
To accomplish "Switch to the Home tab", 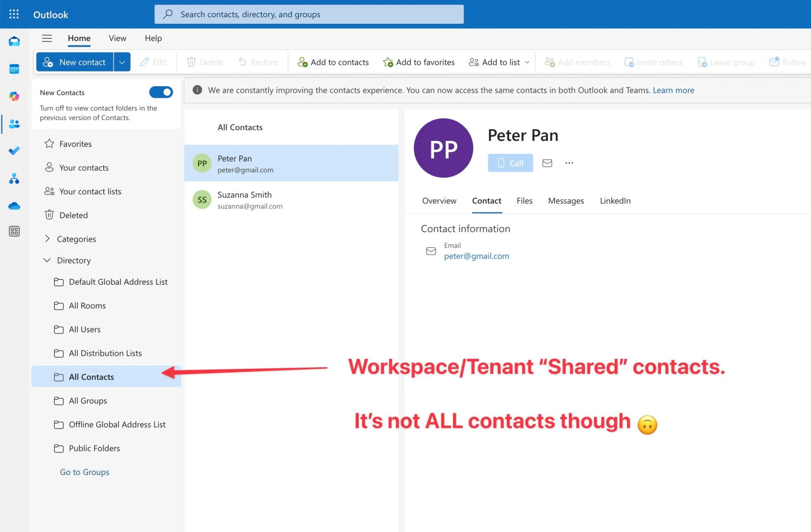I will click(x=79, y=39).
